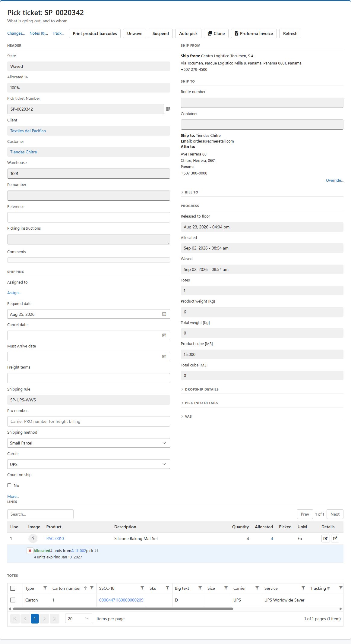The height and width of the screenshot is (644, 351).
Task: Select the Carton 1 row checkbox
Action: tap(13, 600)
